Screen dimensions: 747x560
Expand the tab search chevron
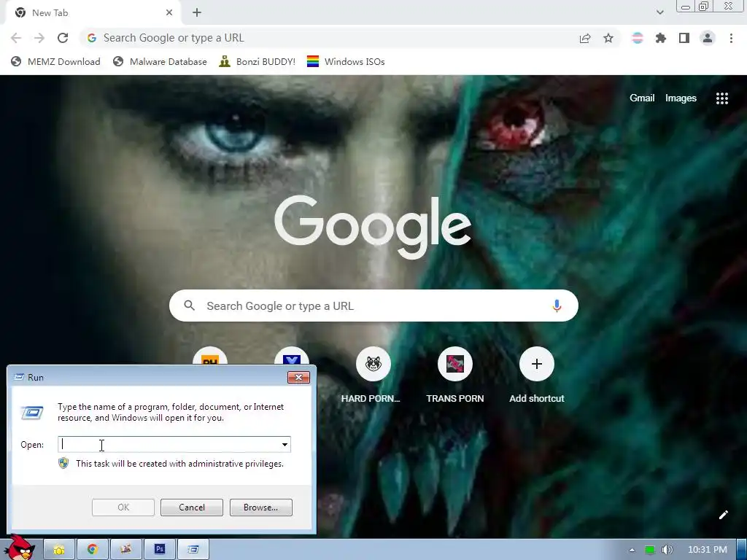click(x=659, y=12)
